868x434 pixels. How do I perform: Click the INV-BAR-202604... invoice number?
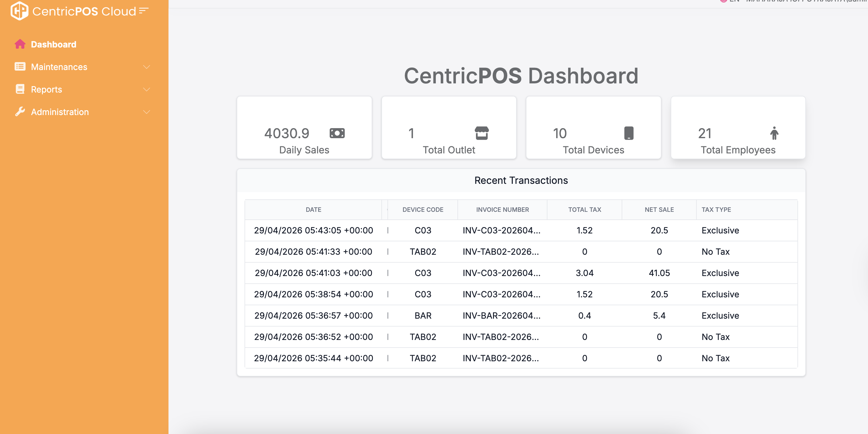(x=502, y=316)
